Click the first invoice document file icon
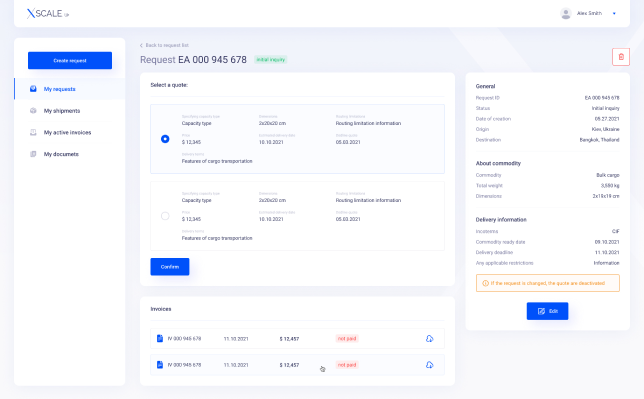Image resolution: width=644 pixels, height=399 pixels. coord(160,339)
